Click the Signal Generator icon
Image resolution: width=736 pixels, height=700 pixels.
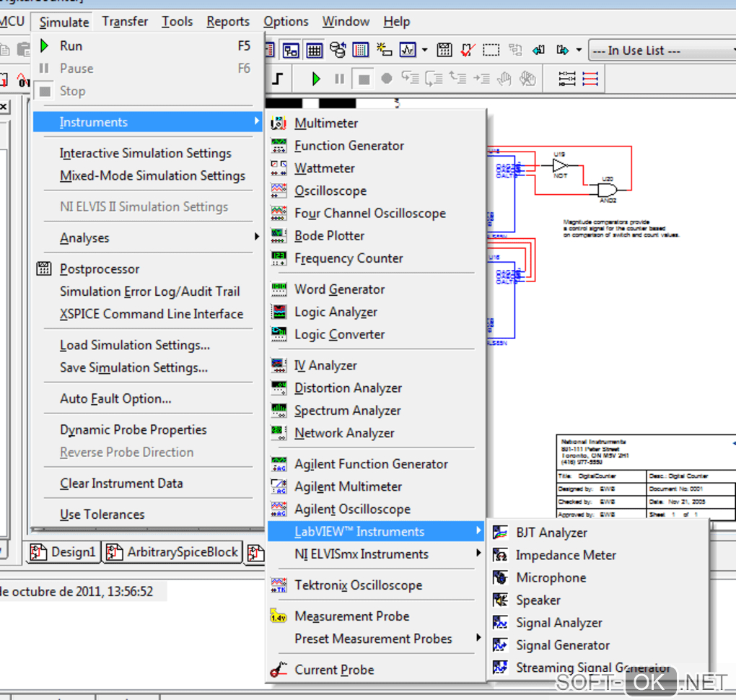click(500, 646)
